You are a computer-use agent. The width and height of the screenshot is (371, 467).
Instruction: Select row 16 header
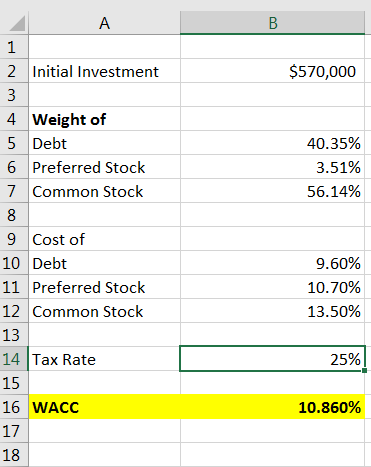click(14, 407)
